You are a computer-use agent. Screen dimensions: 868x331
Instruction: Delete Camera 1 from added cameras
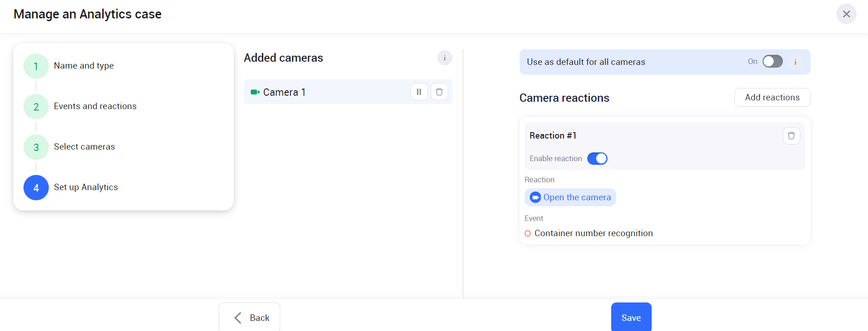tap(439, 92)
